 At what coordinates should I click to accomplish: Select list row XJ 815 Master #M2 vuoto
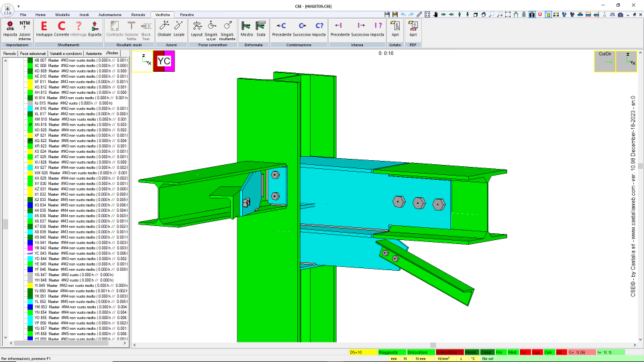[73, 103]
